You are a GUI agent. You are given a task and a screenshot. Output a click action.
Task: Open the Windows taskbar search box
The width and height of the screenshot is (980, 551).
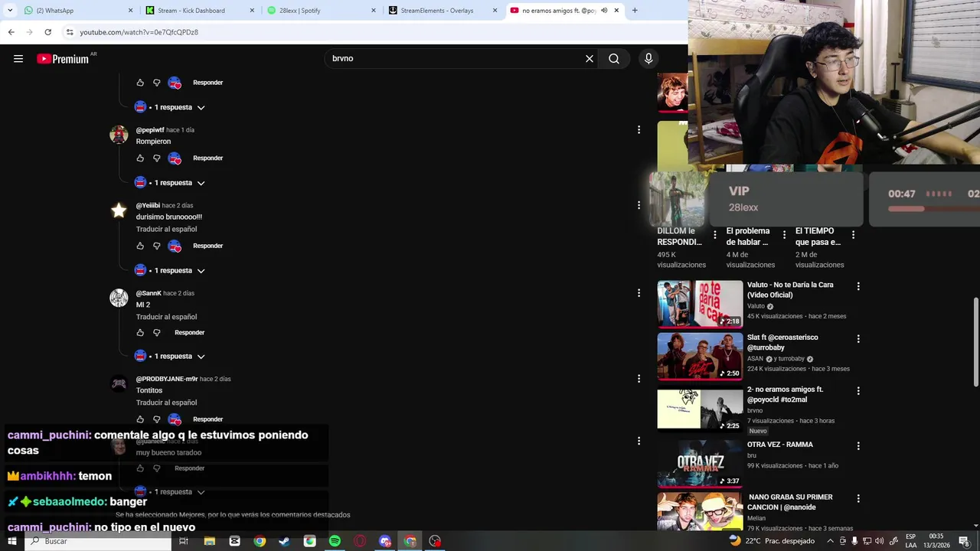[97, 541]
